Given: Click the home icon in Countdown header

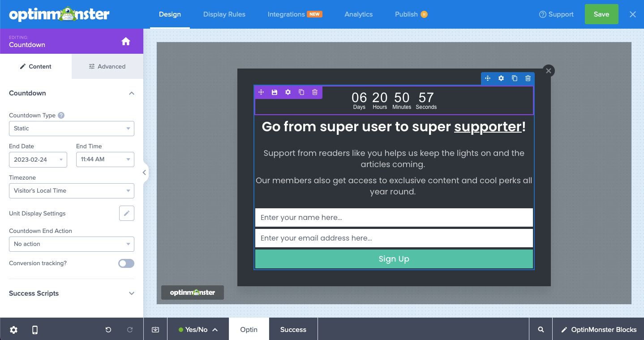Looking at the screenshot, I should coord(126,41).
